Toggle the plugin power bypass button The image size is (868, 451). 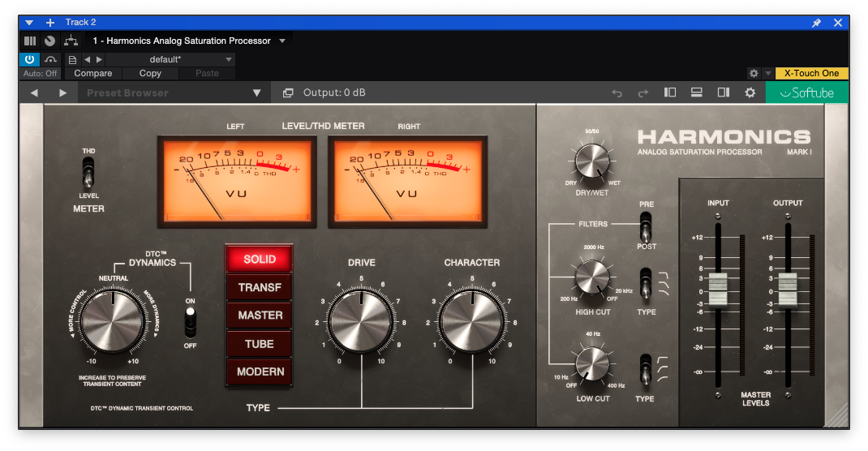(29, 59)
